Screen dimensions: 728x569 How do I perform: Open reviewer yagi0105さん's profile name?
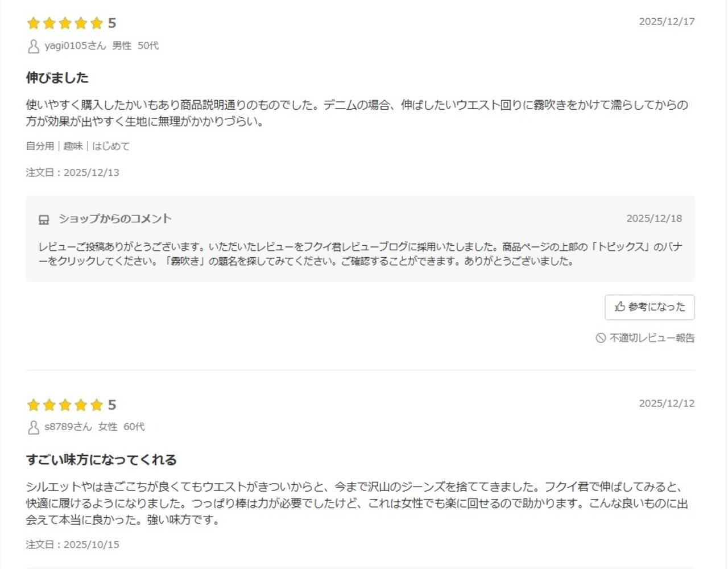tap(75, 46)
